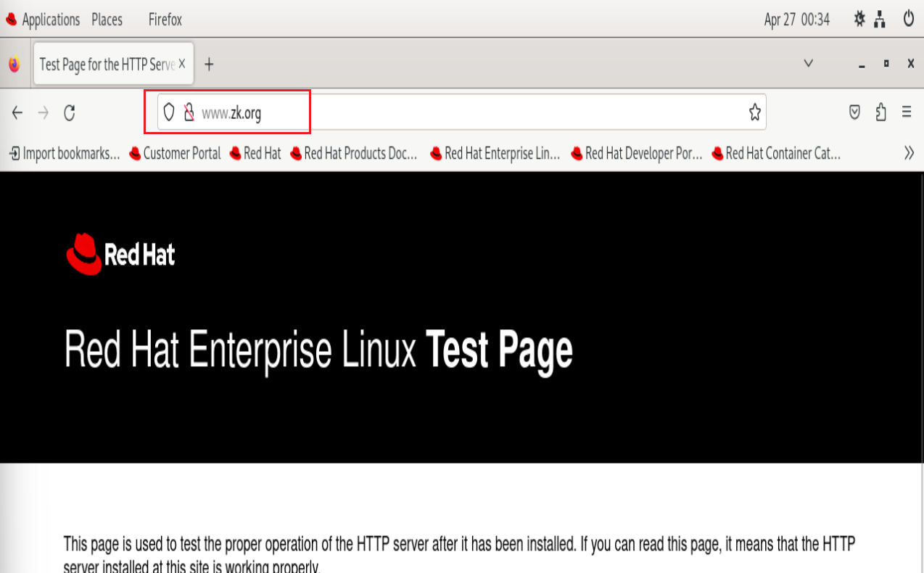Open the Customer Portal bookmark
The image size is (924, 573).
[x=175, y=153]
